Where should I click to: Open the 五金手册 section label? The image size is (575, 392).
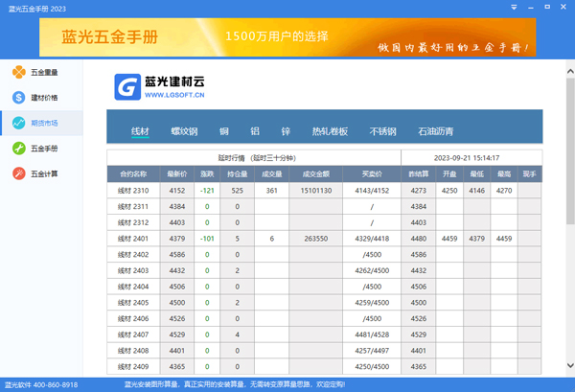pyautogui.click(x=44, y=149)
